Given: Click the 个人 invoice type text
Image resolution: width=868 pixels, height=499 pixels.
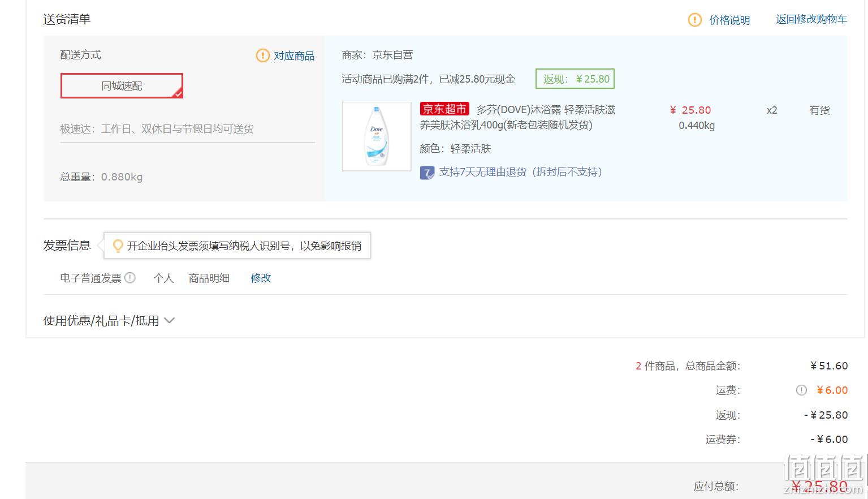Looking at the screenshot, I should click(163, 278).
